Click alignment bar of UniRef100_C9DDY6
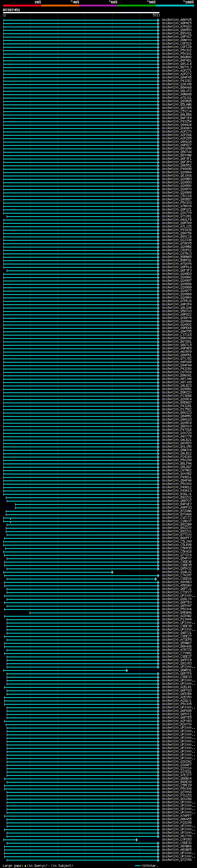The height and width of the screenshot is (868, 197). tap(82, 579)
